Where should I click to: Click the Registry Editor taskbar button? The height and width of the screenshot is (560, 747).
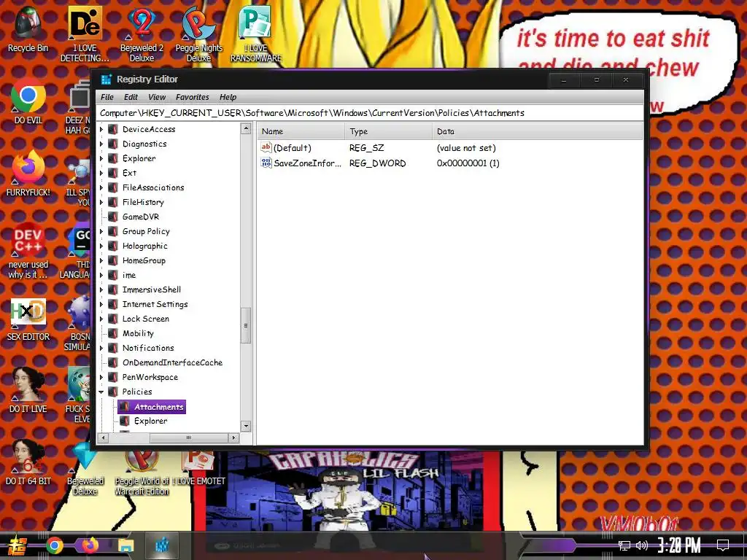click(162, 545)
